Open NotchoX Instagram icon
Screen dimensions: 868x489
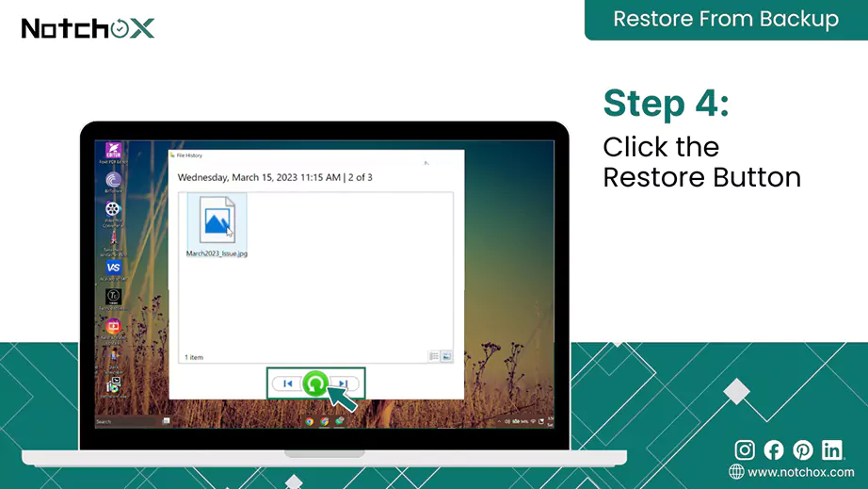(745, 449)
